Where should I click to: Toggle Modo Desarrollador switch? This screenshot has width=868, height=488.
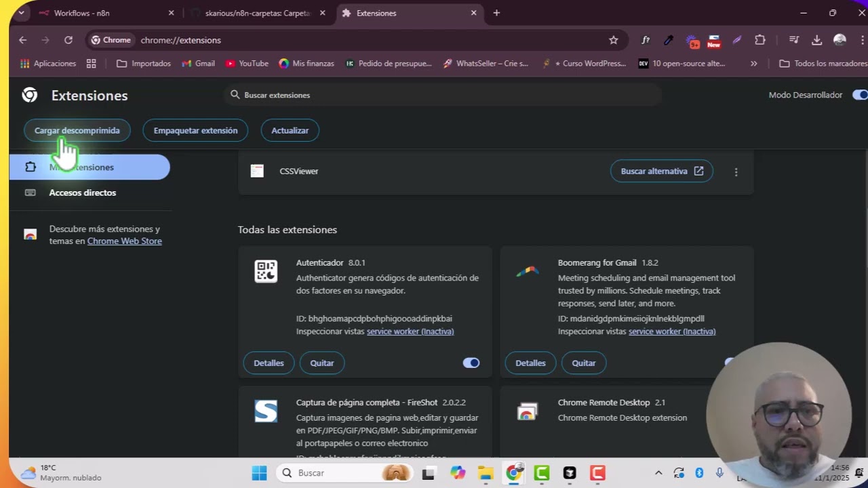pos(860,95)
